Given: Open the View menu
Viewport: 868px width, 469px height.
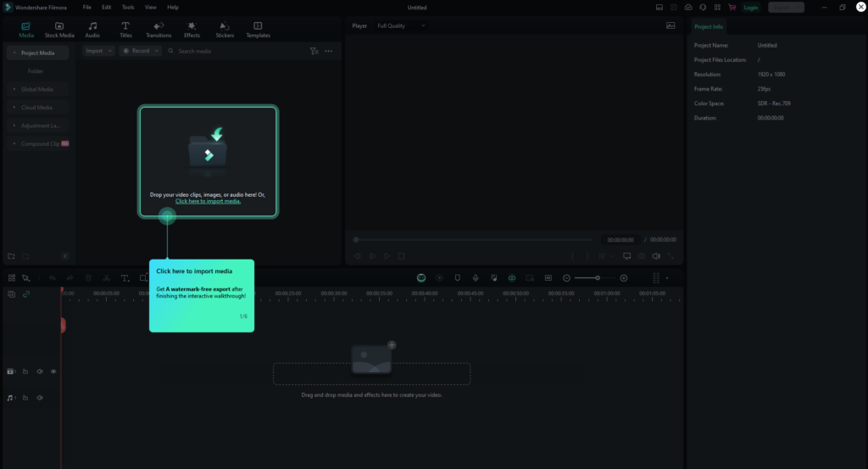Looking at the screenshot, I should click(151, 7).
